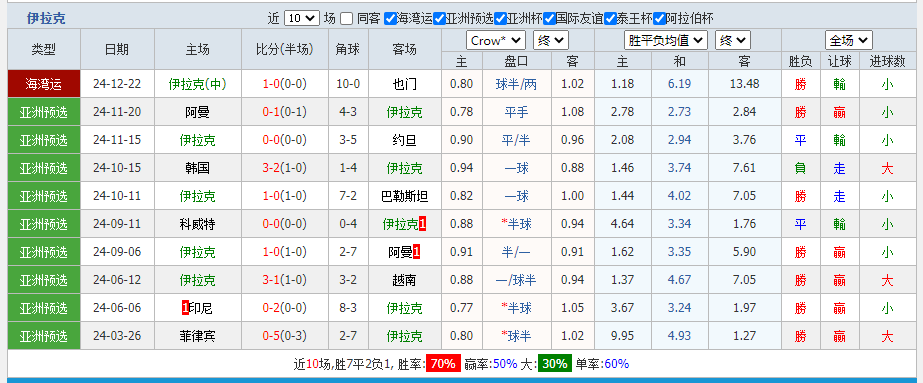This screenshot has width=923, height=383.
Task: Click the 一/球半 handicap cell
Action: click(516, 280)
